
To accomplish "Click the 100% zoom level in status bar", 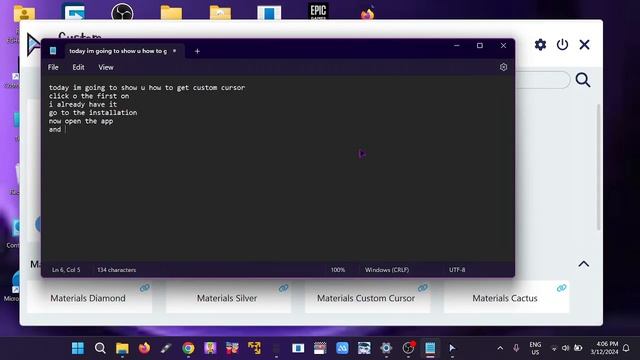I will coord(338,270).
